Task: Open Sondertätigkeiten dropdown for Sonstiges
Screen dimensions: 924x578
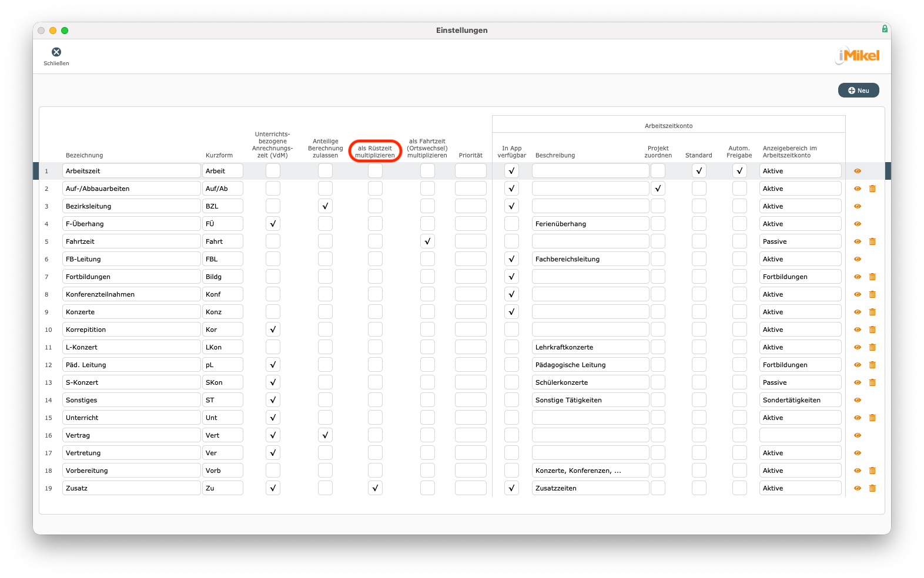Action: 801,400
